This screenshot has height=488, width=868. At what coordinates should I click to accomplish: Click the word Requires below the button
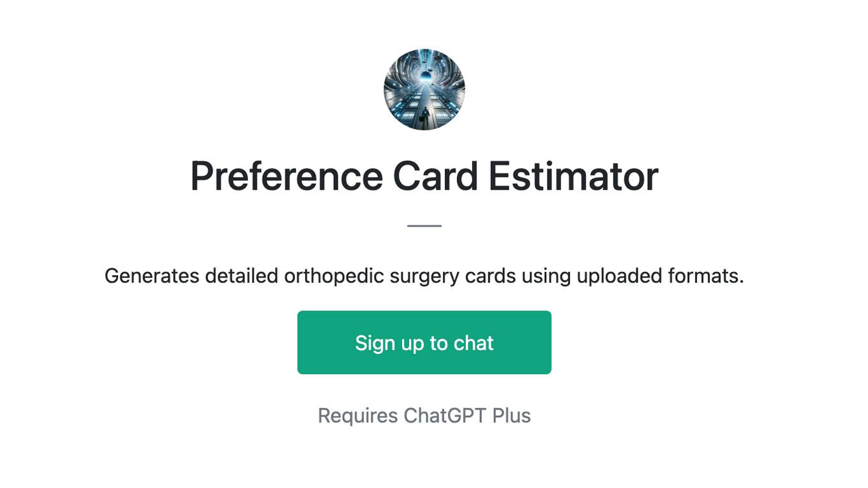click(x=358, y=416)
